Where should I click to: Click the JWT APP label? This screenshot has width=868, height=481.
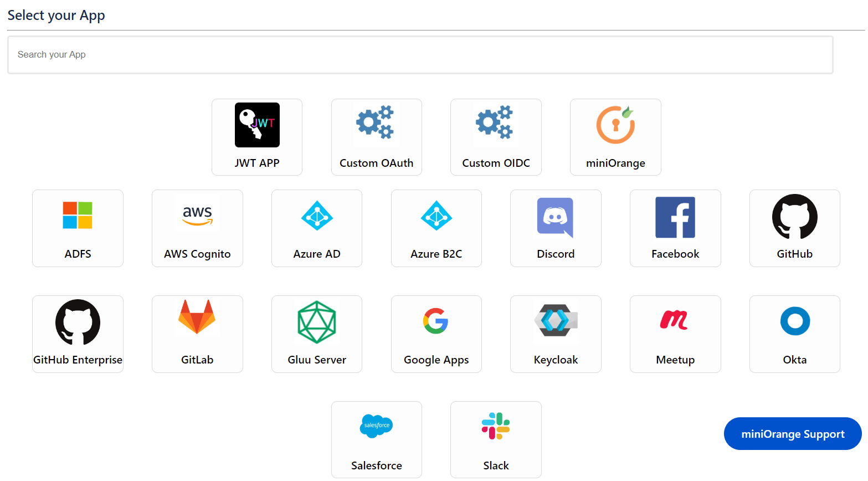point(257,163)
